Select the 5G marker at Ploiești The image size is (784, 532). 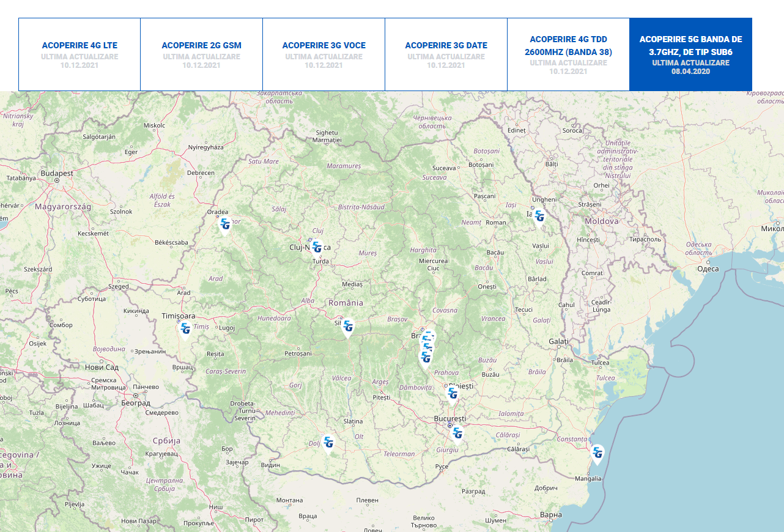click(452, 393)
